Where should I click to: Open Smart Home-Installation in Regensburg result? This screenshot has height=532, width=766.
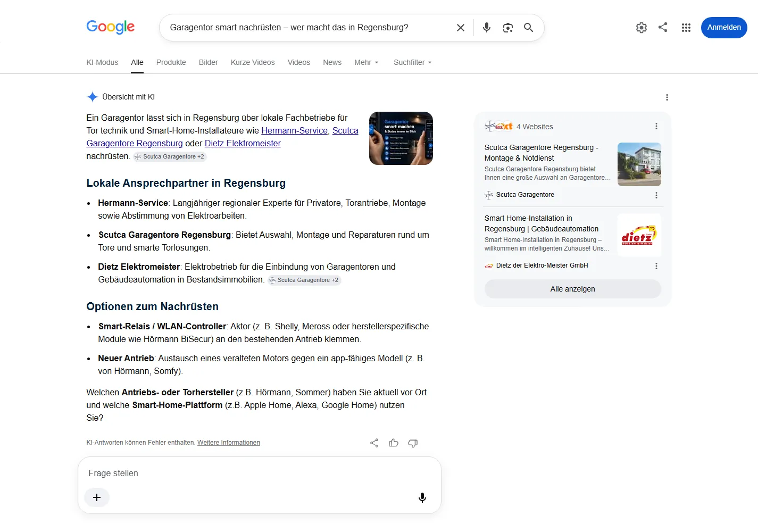coord(542,223)
